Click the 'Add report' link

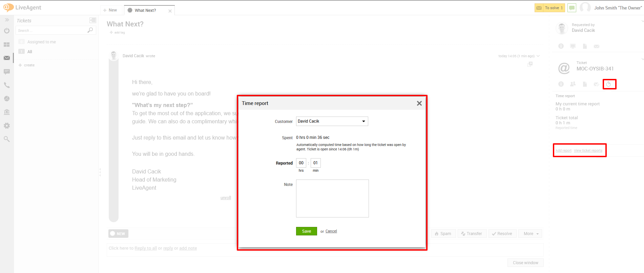(x=563, y=151)
